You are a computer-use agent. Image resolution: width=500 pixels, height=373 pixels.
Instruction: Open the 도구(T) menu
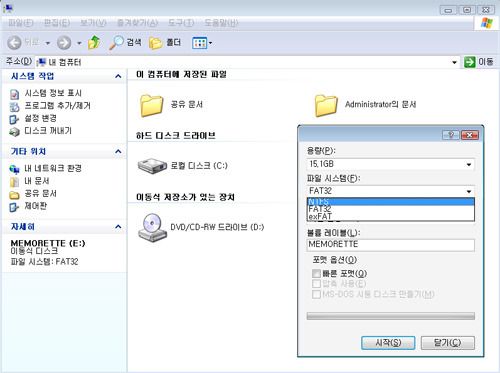(181, 23)
